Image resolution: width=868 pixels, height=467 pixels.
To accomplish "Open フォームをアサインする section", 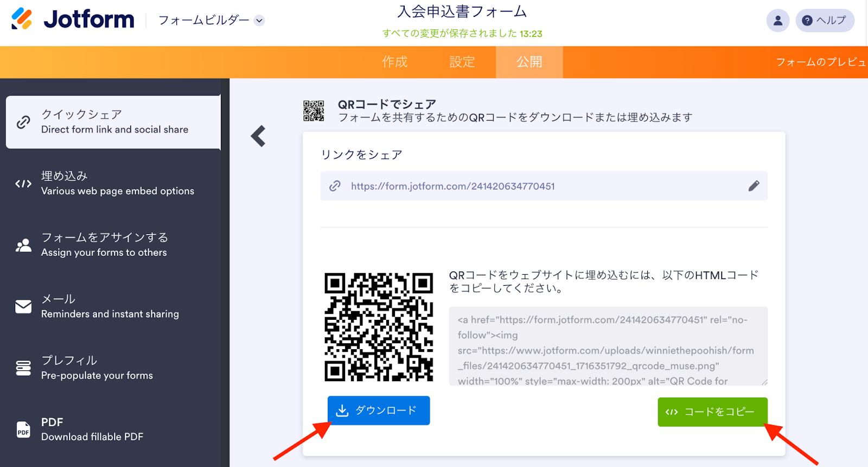I will (113, 245).
